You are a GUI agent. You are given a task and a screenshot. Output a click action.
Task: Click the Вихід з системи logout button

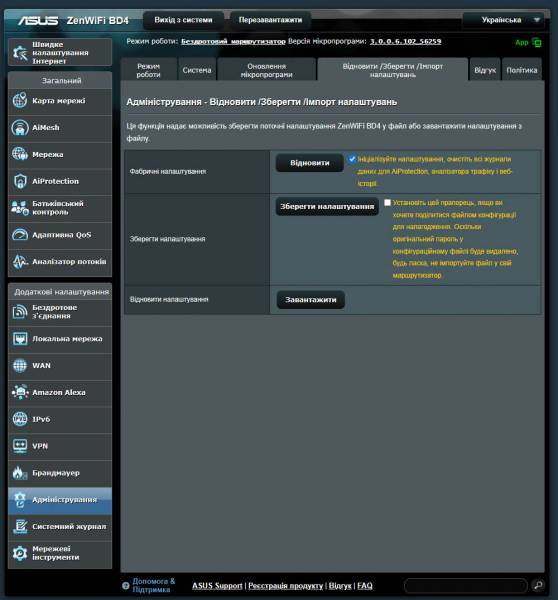point(183,20)
